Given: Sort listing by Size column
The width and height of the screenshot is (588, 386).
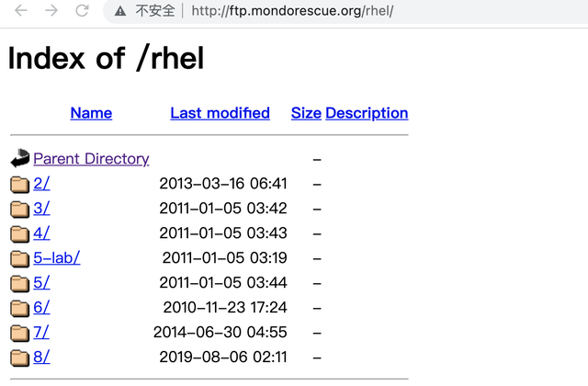Looking at the screenshot, I should click(306, 113).
